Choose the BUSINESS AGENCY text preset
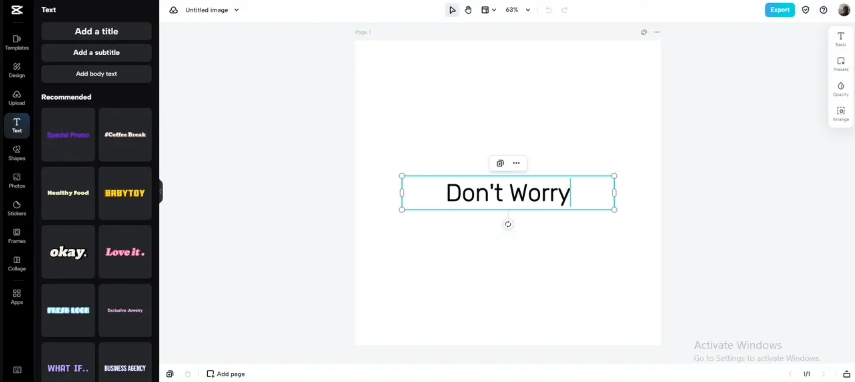 click(x=125, y=362)
